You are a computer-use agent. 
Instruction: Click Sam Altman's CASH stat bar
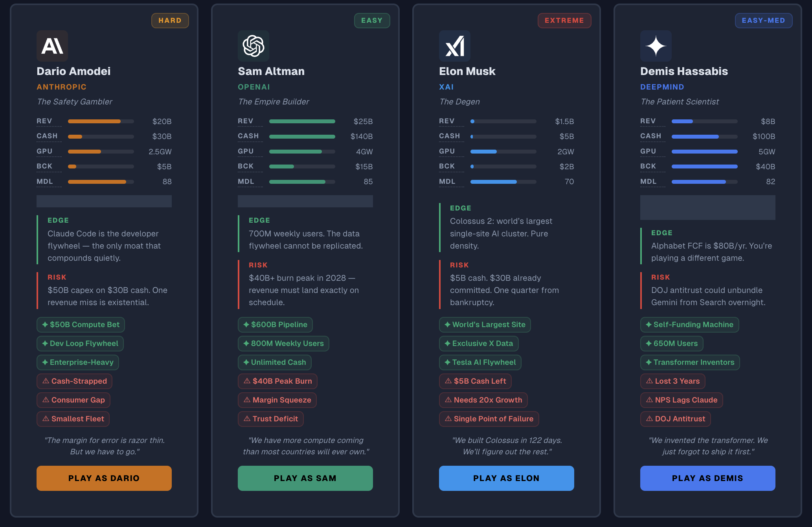(x=302, y=137)
